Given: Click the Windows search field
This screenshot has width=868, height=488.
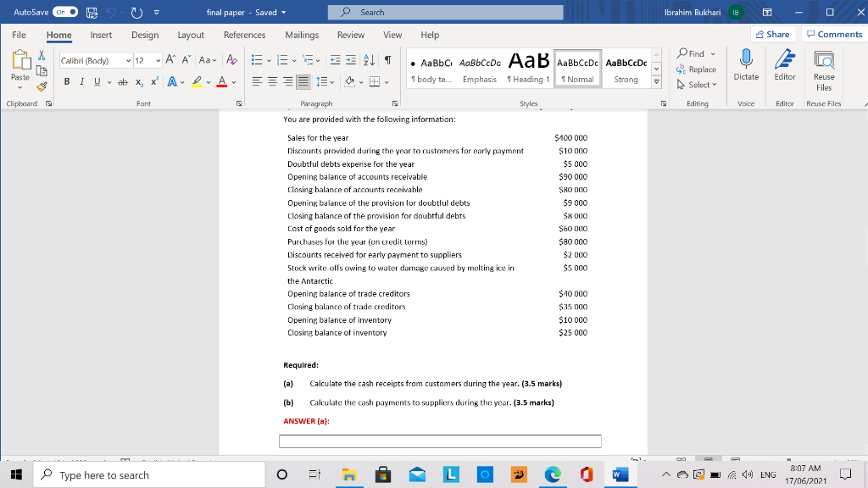Looking at the screenshot, I should pyautogui.click(x=144, y=474).
